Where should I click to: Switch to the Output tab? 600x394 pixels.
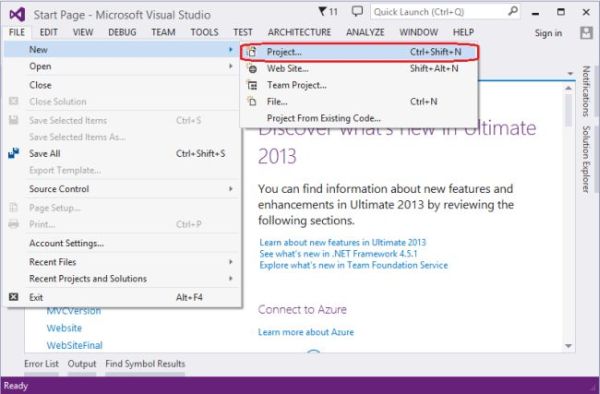tap(82, 364)
